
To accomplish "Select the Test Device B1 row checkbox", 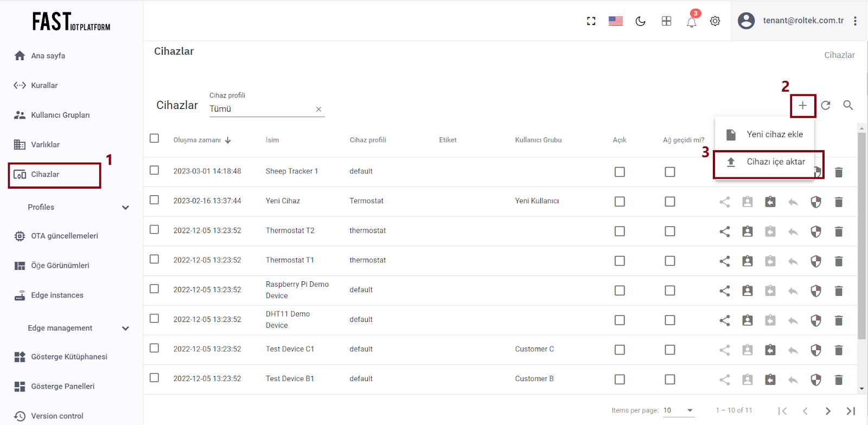I will (155, 378).
